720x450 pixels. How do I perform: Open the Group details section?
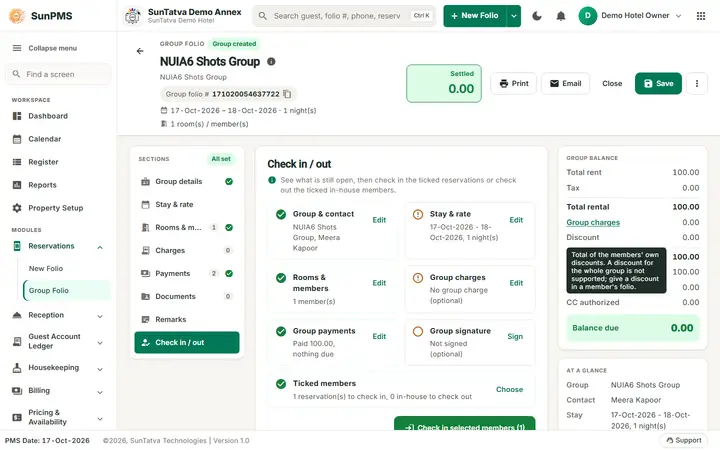coord(187,181)
